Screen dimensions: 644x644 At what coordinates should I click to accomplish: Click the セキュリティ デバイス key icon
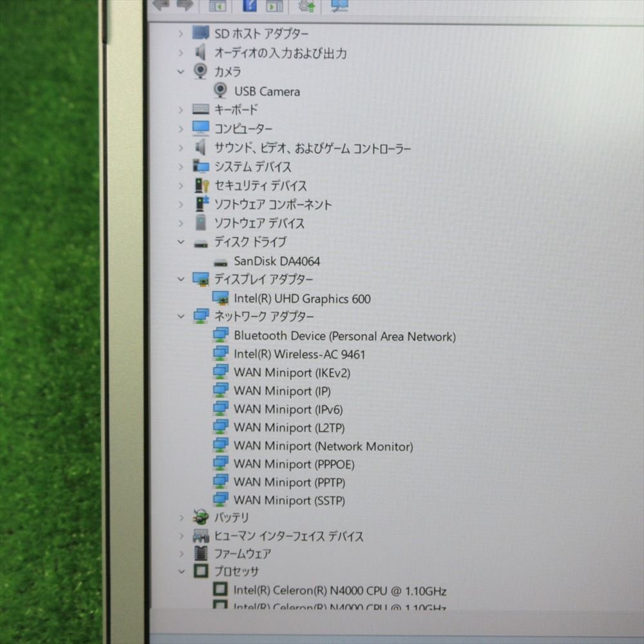(x=201, y=185)
